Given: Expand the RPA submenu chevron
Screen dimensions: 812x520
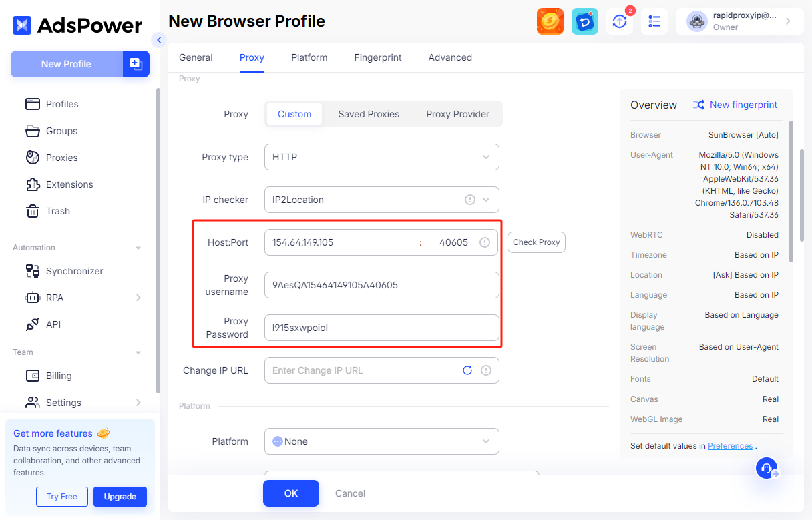Looking at the screenshot, I should 138,298.
